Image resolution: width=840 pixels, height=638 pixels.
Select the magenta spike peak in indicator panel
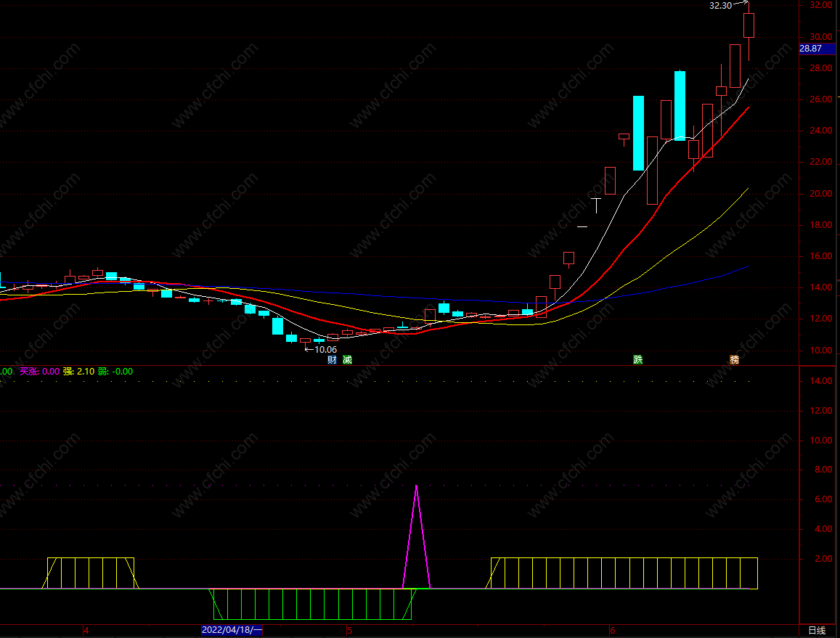tap(416, 486)
